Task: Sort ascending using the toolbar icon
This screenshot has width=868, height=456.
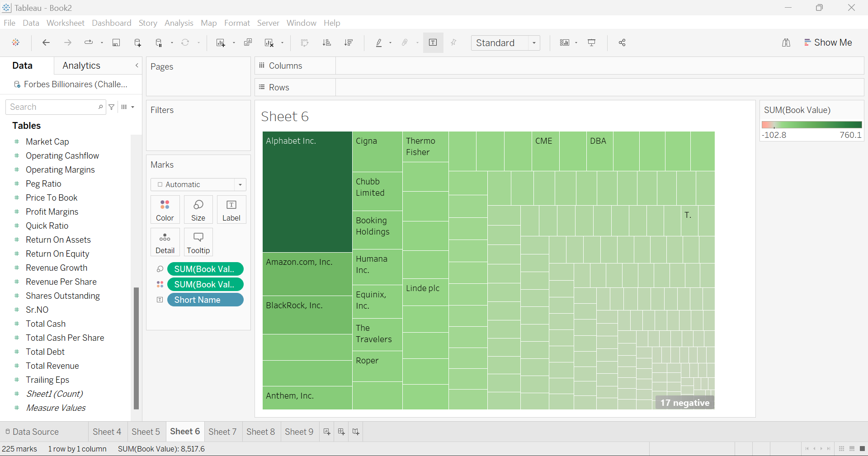Action: [x=326, y=42]
